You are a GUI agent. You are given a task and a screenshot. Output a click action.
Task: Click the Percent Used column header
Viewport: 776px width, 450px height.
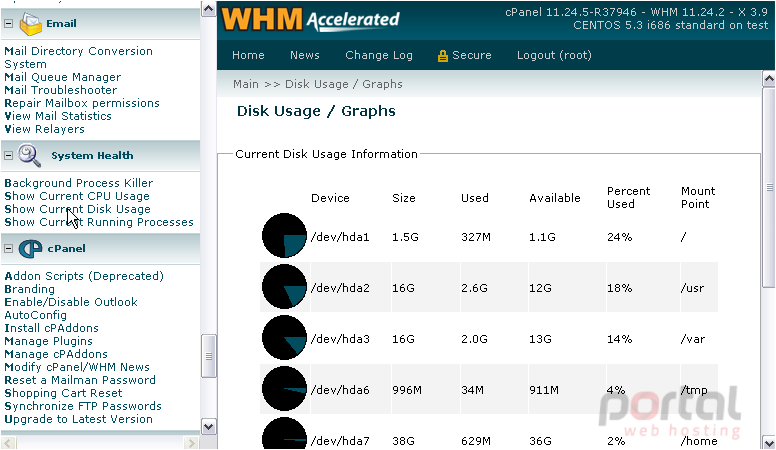point(629,198)
